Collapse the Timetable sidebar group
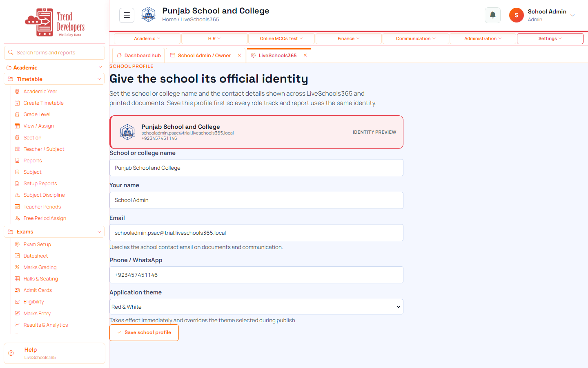 point(99,79)
